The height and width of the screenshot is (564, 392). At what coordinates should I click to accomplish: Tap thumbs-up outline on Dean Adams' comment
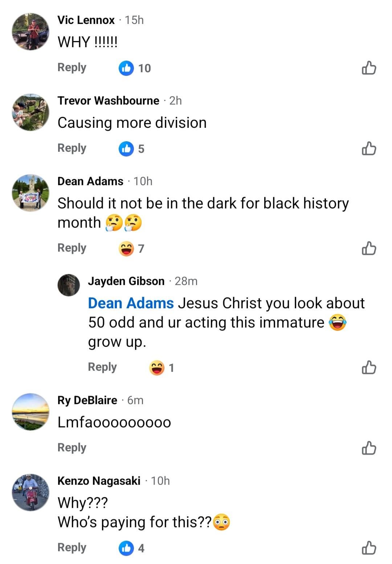point(369,248)
